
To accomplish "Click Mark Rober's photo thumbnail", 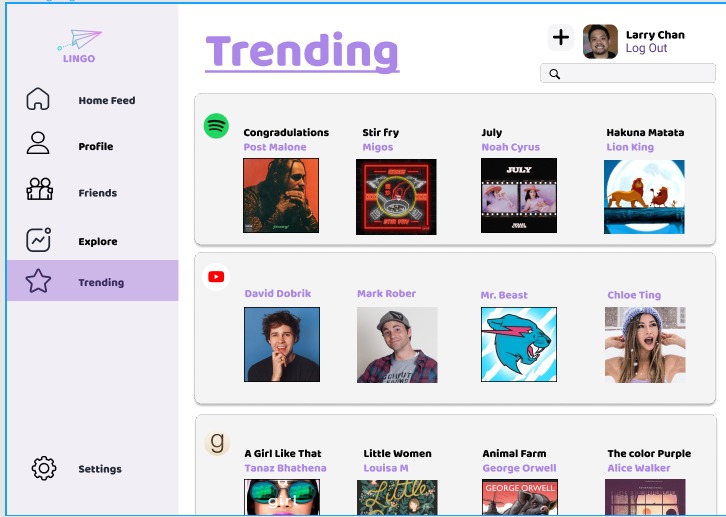I will pos(397,345).
